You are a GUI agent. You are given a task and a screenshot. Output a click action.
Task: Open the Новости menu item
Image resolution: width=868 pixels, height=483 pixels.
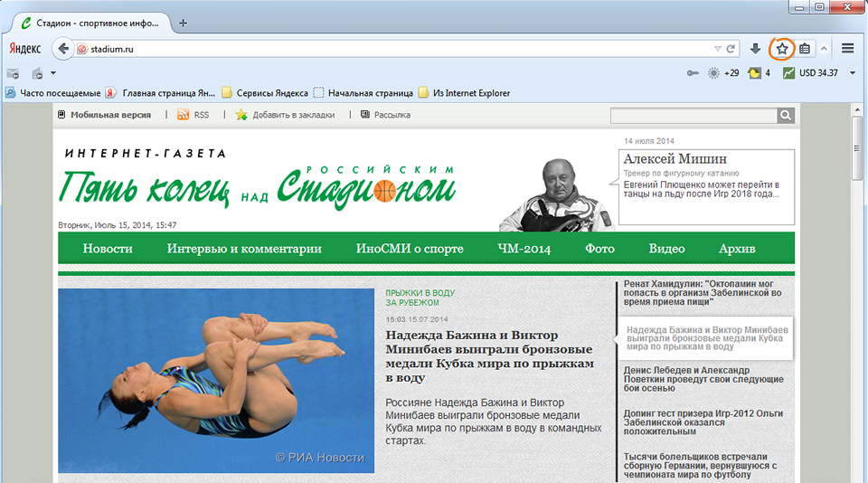pyautogui.click(x=108, y=249)
